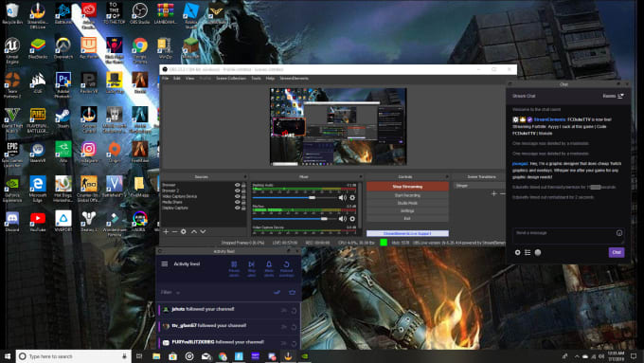Screen dimensions: 644x363
Task: Open Adobe Photoshop desktop shortcut
Action: point(63,83)
